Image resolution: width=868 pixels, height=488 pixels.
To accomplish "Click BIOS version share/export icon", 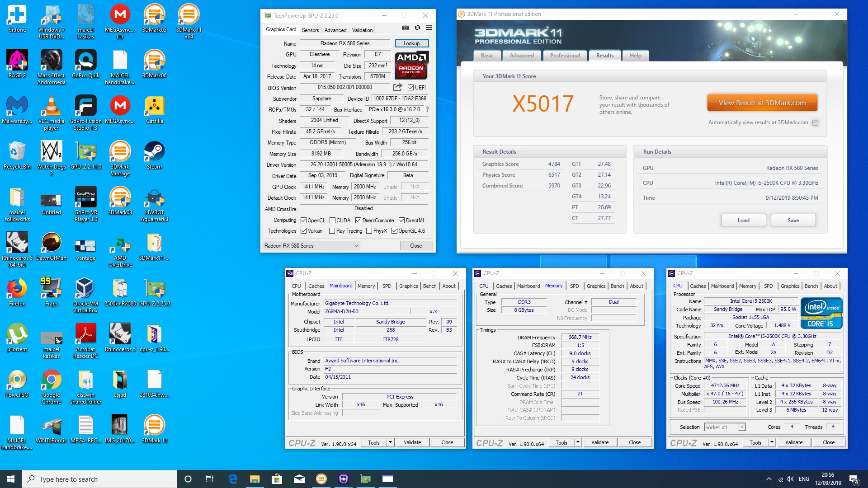I will click(397, 87).
